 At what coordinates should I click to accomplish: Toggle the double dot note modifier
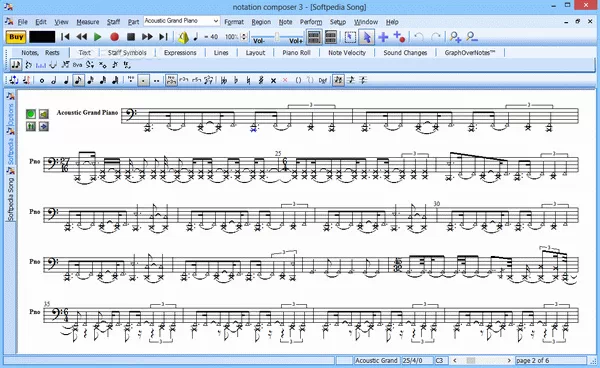(x=157, y=81)
